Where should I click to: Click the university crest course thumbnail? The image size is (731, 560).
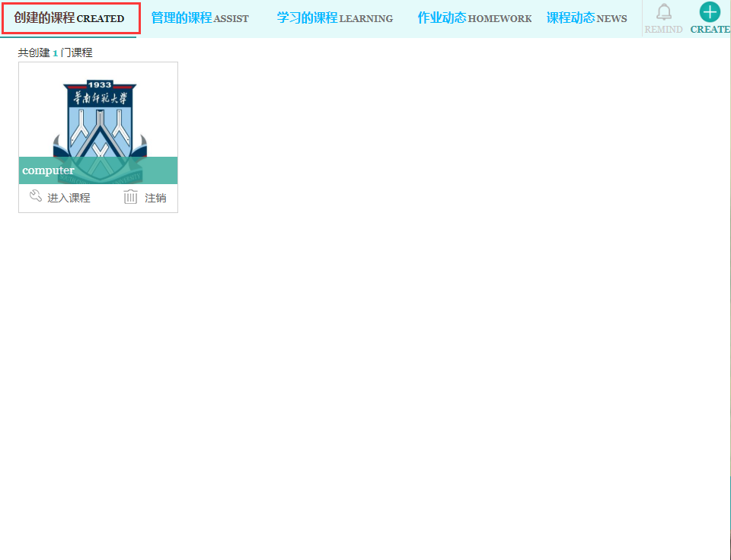pos(98,114)
